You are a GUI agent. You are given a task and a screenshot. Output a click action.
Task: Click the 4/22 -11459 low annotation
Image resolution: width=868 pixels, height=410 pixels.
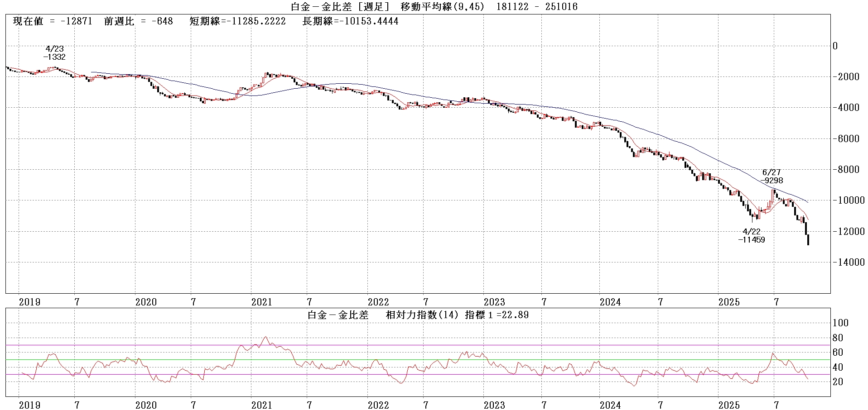[x=752, y=236]
